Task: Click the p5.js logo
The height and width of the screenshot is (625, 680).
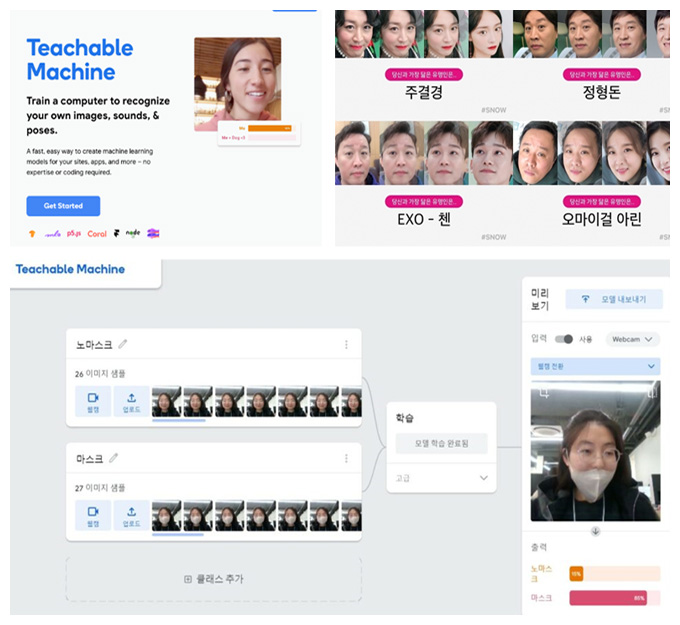Action: click(x=74, y=234)
